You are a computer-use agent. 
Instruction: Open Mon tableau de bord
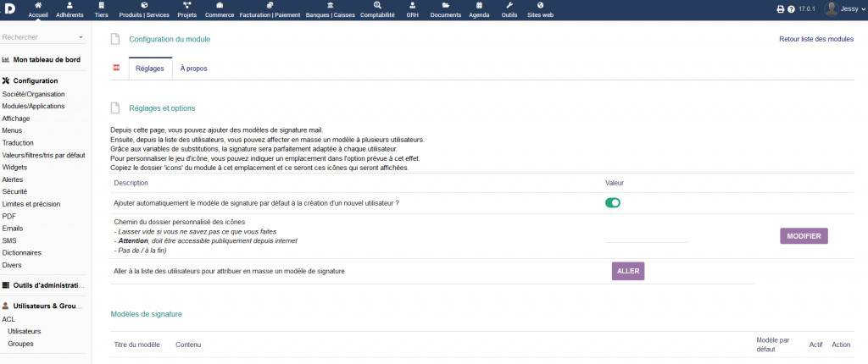47,60
